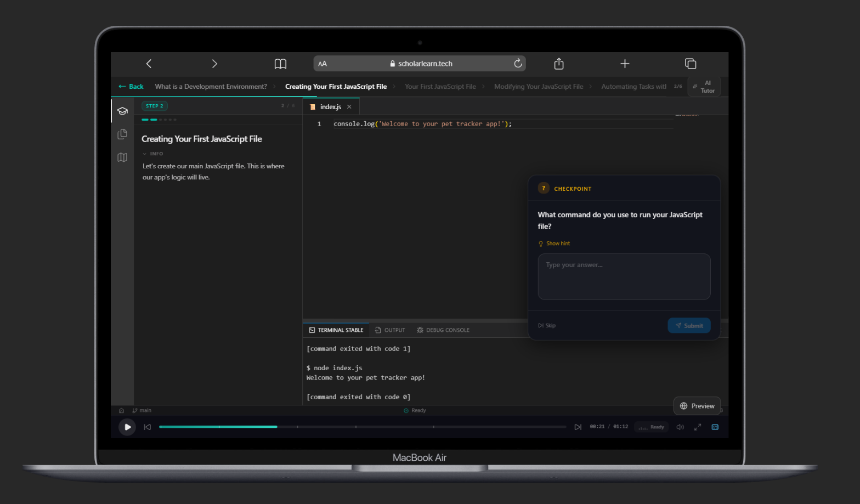
Task: Click 'Welcome to your pet tracker app!' output
Action: point(365,378)
